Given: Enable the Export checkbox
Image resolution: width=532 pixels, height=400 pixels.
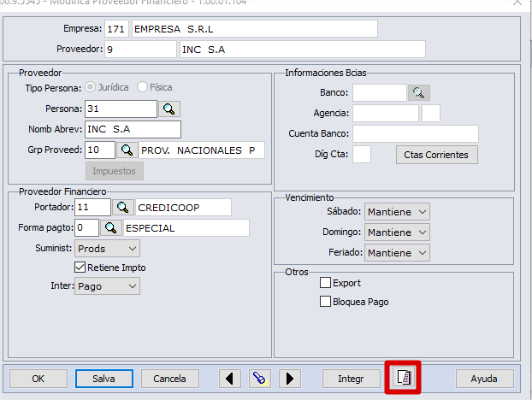Looking at the screenshot, I should [x=325, y=283].
